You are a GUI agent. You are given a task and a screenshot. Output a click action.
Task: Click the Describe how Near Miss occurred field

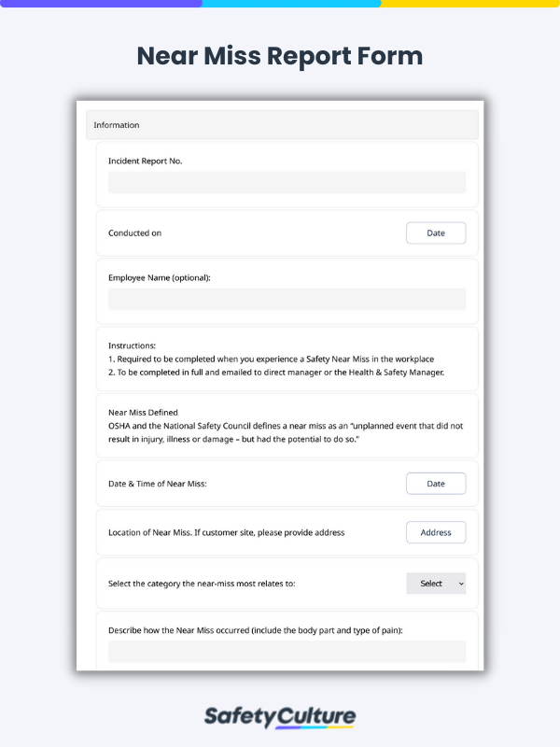coord(287,652)
